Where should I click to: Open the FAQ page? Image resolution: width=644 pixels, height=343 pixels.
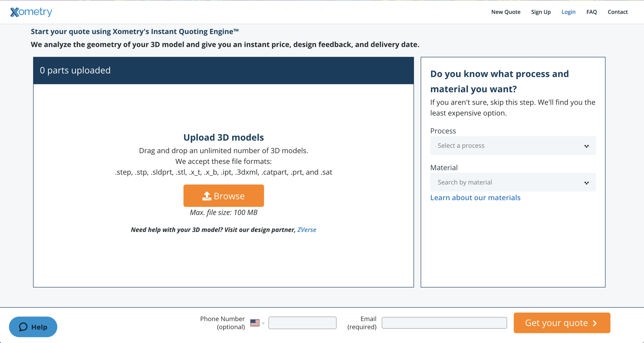coord(591,12)
